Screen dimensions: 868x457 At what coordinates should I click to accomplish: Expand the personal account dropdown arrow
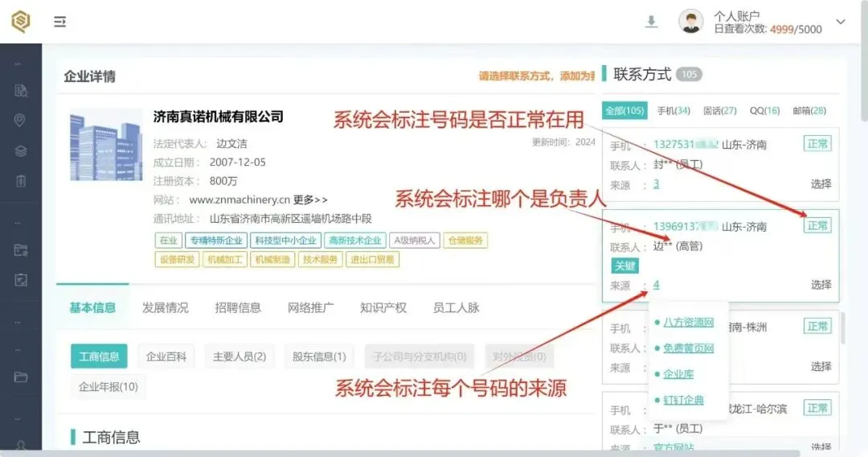tap(841, 23)
